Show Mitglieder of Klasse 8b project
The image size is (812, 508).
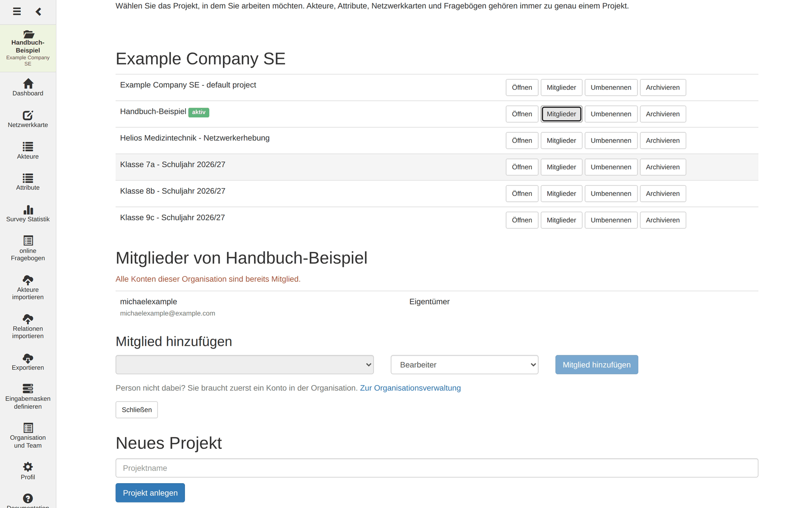[561, 194]
